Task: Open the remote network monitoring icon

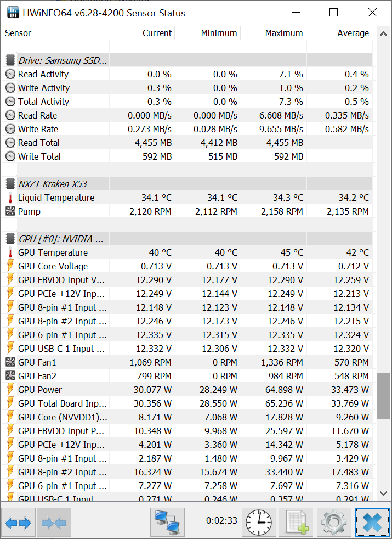Action: coord(167,523)
